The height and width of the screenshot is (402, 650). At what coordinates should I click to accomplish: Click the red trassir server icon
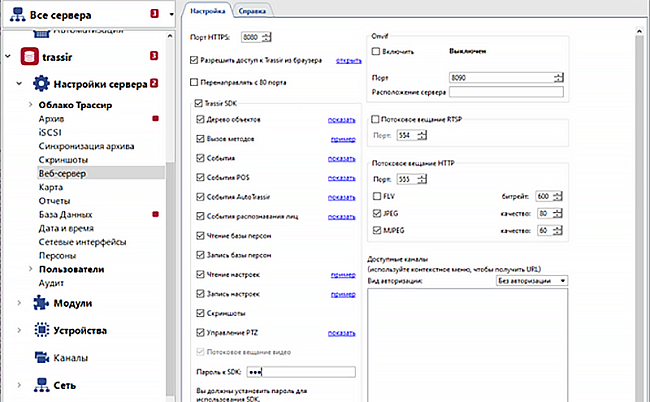tap(29, 56)
